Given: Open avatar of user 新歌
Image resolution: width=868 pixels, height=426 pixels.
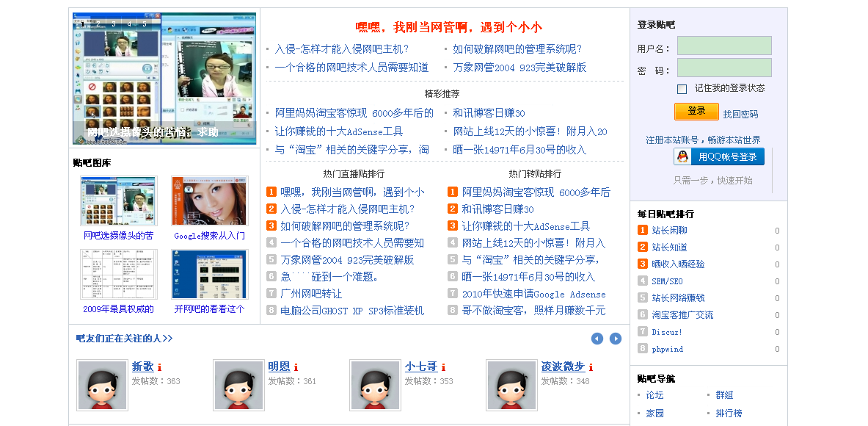Looking at the screenshot, I should tap(103, 386).
